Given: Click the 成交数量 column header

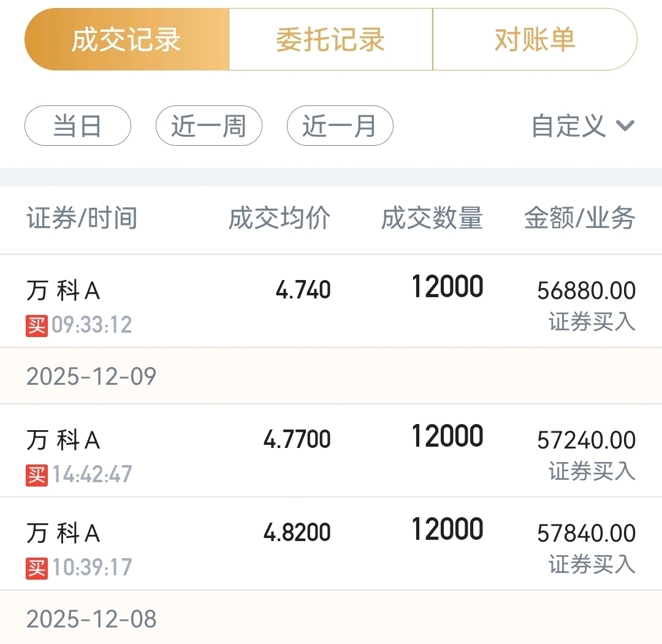Looking at the screenshot, I should click(432, 218).
